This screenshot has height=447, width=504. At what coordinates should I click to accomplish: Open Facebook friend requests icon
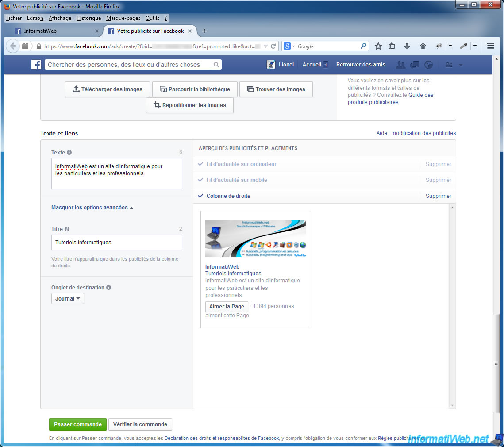pyautogui.click(x=400, y=65)
